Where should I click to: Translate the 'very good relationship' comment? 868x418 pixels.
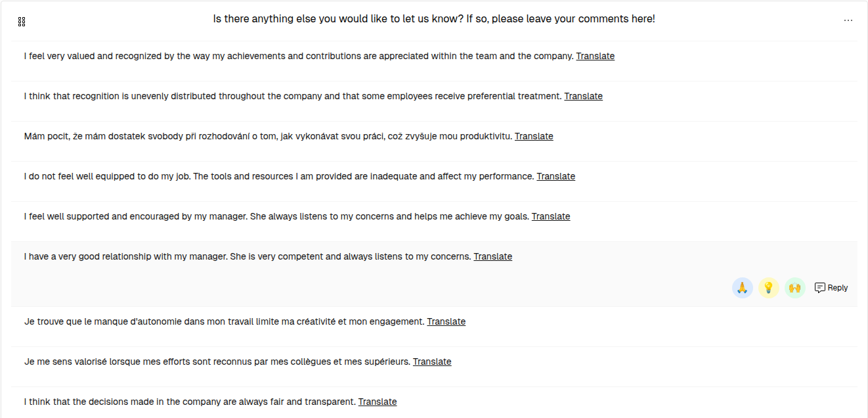tap(493, 256)
